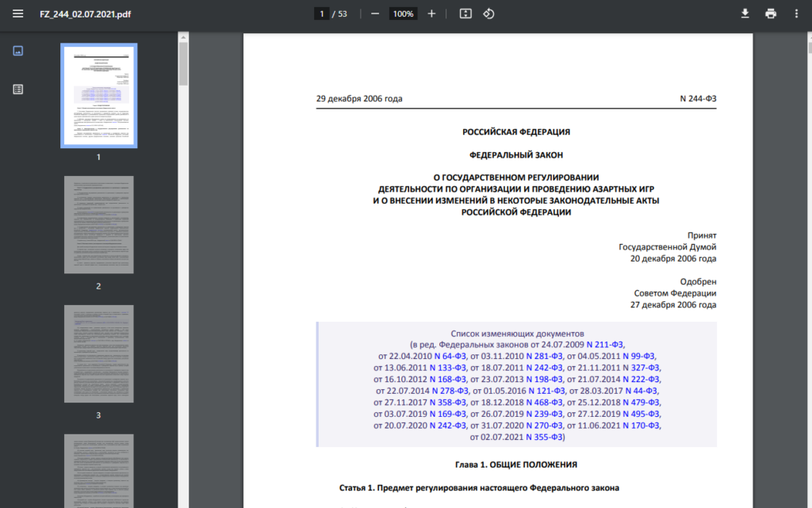Click the 100% zoom level field
The image size is (812, 508).
point(403,14)
